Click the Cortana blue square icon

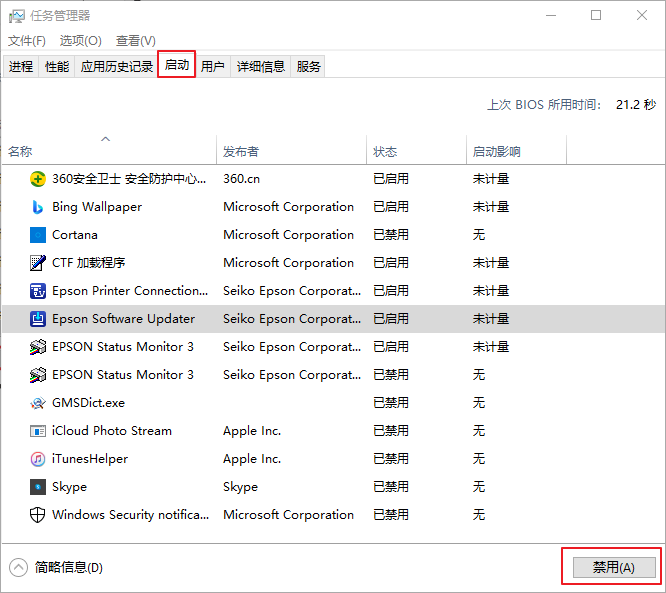tap(38, 235)
